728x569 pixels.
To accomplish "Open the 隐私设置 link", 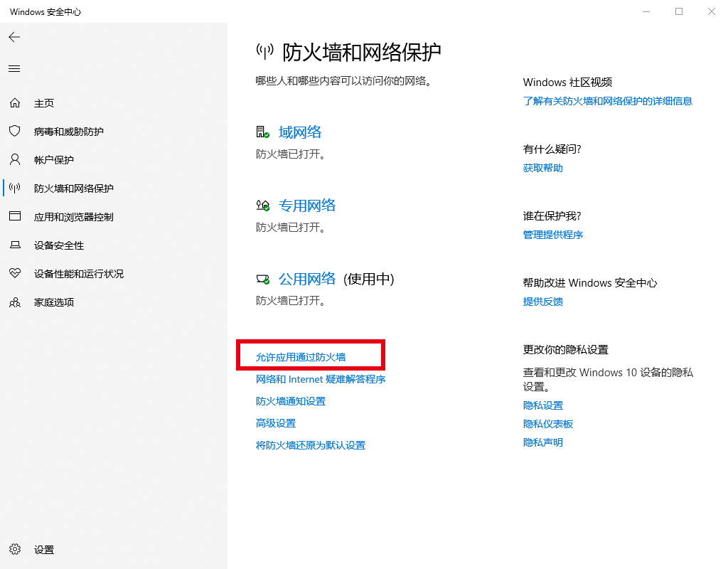I will [542, 405].
